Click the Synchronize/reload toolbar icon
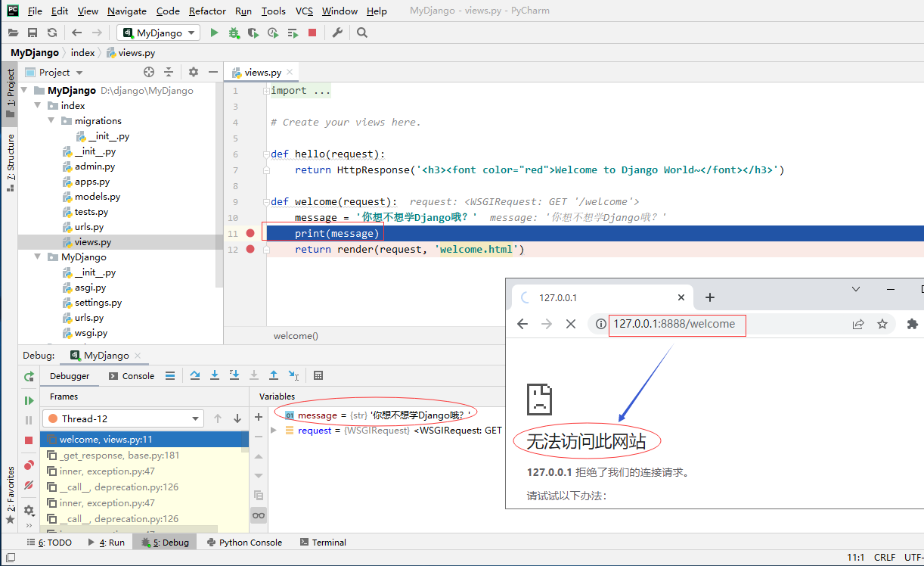Image resolution: width=924 pixels, height=566 pixels. 52,33
